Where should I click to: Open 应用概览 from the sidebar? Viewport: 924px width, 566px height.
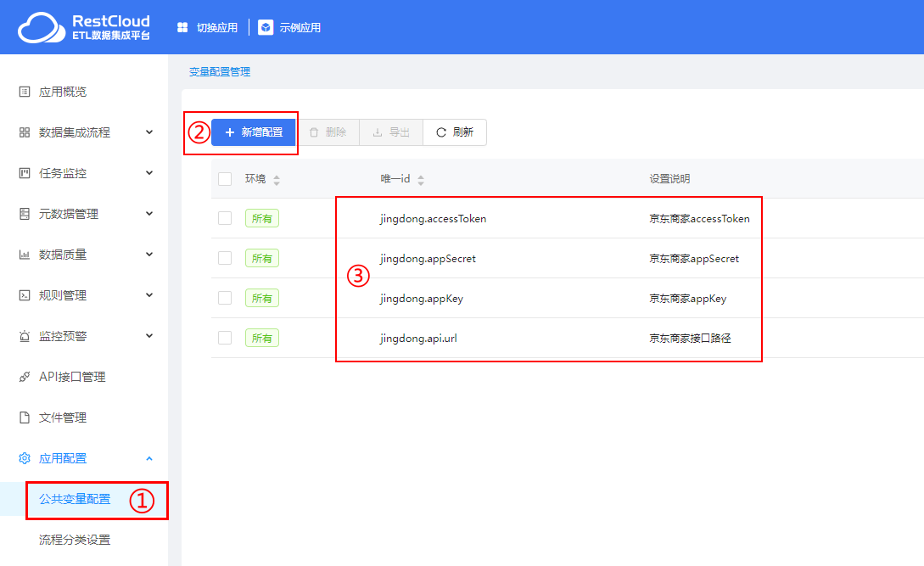pyautogui.click(x=63, y=92)
